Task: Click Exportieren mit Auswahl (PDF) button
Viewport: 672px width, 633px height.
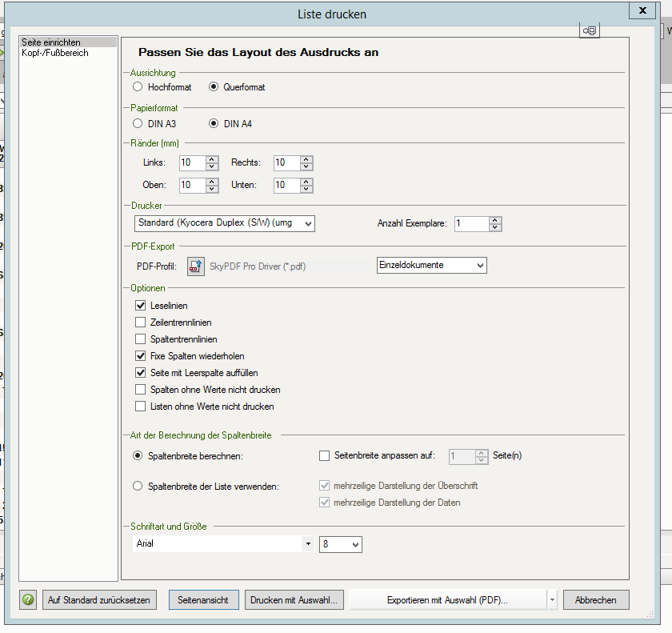Action: 447,600
